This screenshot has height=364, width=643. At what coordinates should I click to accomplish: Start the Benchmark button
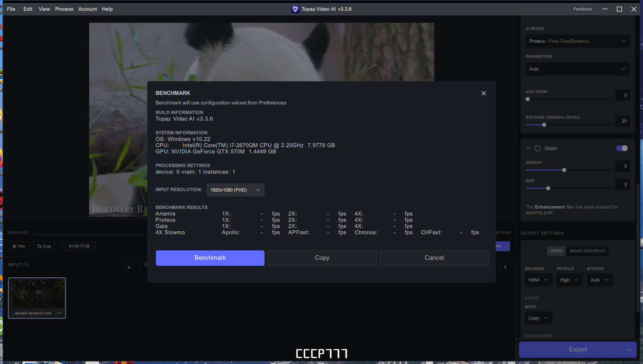[210, 258]
